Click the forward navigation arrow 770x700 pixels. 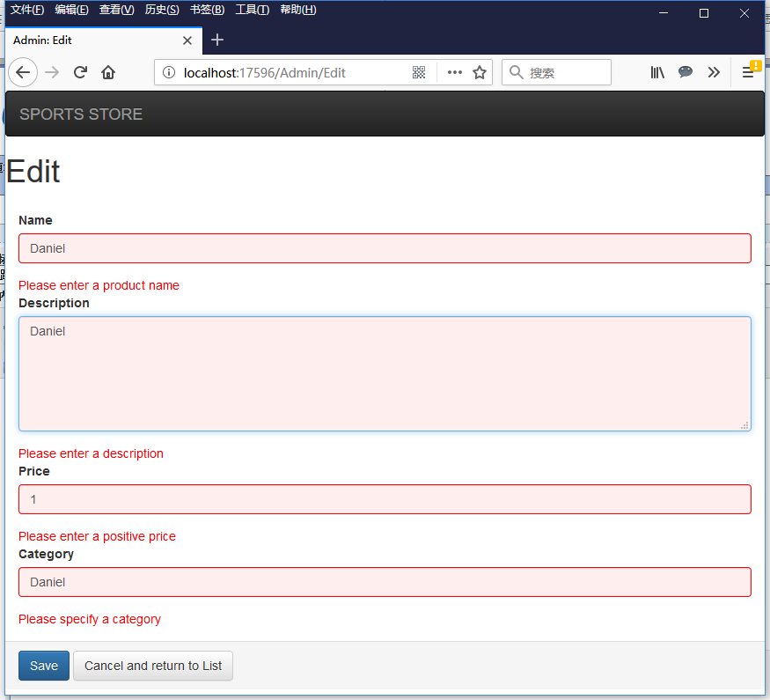(52, 73)
